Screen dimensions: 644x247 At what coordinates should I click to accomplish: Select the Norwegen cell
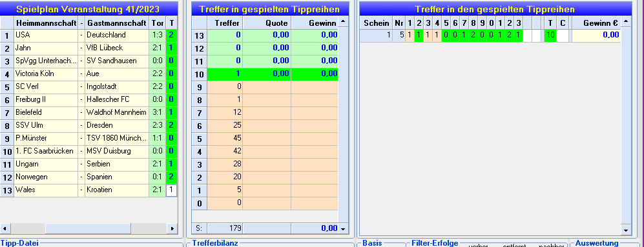click(x=46, y=177)
